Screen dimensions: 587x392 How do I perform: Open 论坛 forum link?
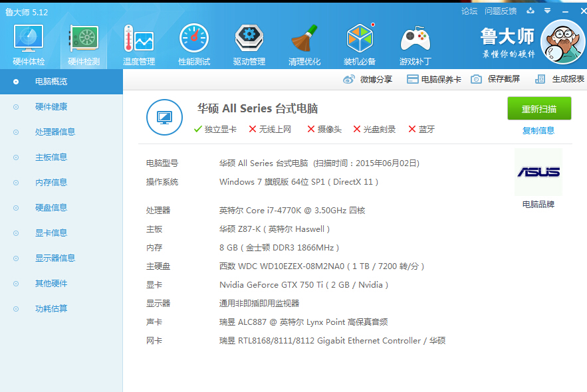pyautogui.click(x=469, y=11)
